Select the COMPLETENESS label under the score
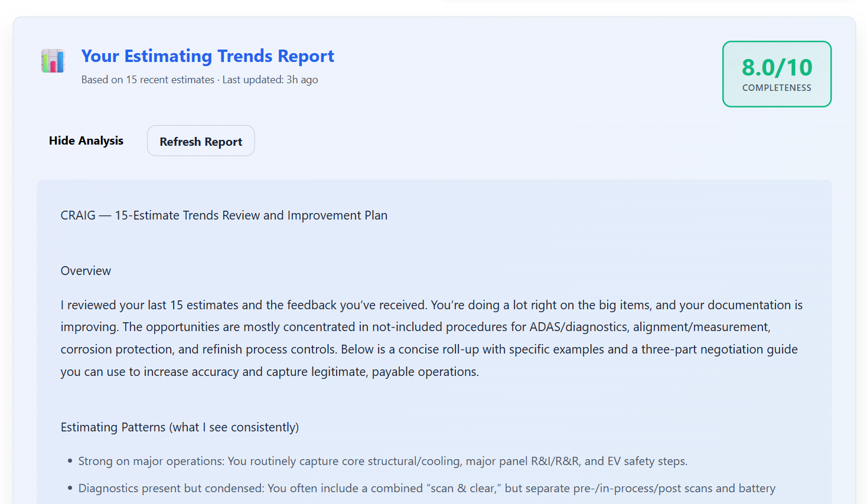Image resolution: width=867 pixels, height=504 pixels. tap(777, 87)
